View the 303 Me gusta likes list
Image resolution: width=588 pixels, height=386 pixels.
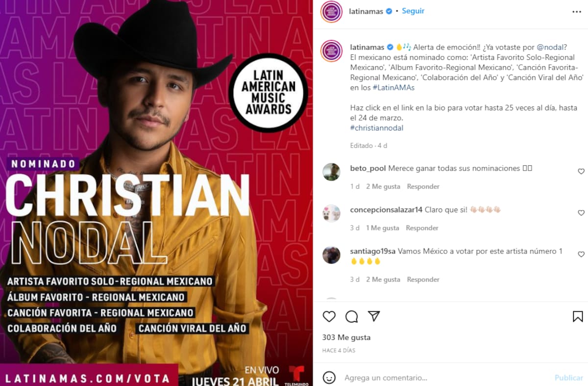click(x=346, y=337)
